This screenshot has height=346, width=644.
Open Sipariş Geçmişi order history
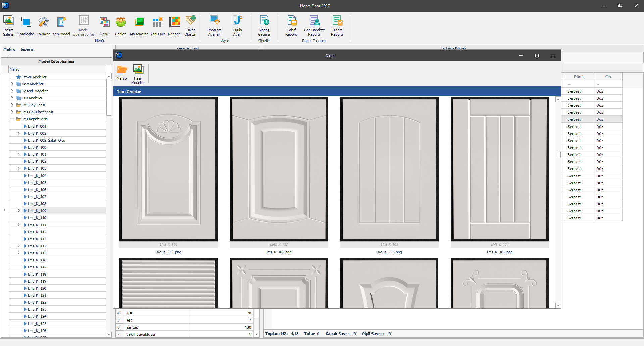point(264,26)
